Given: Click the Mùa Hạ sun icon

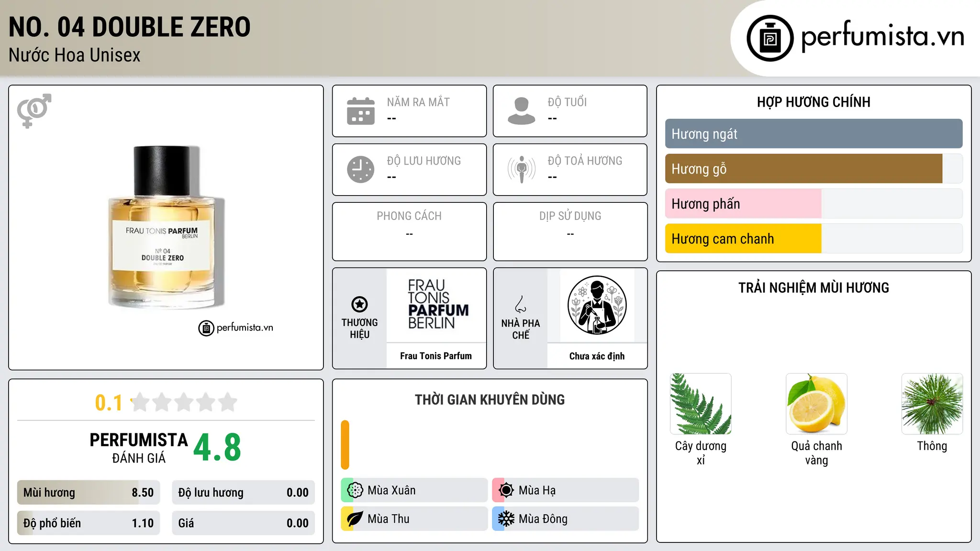Looking at the screenshot, I should tap(506, 490).
